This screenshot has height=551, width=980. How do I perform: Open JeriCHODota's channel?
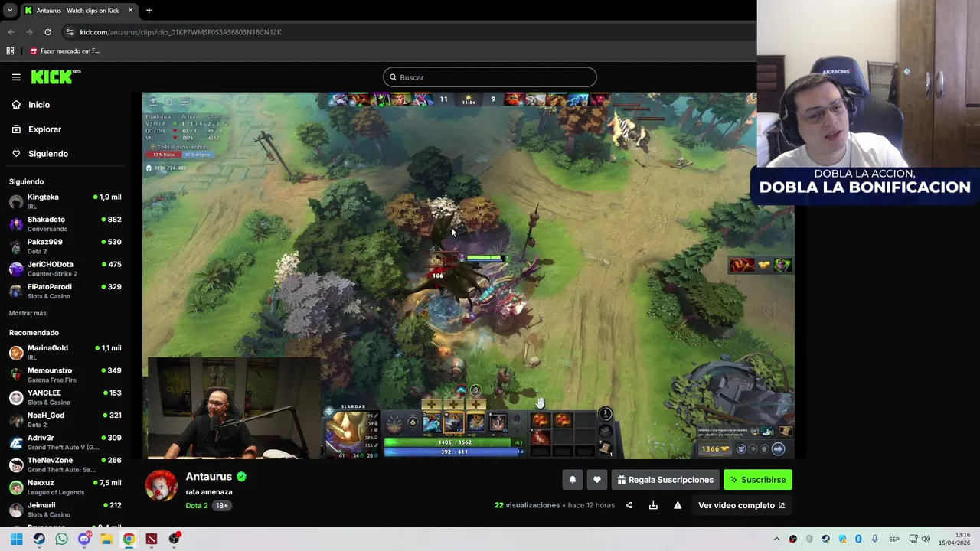[65, 269]
